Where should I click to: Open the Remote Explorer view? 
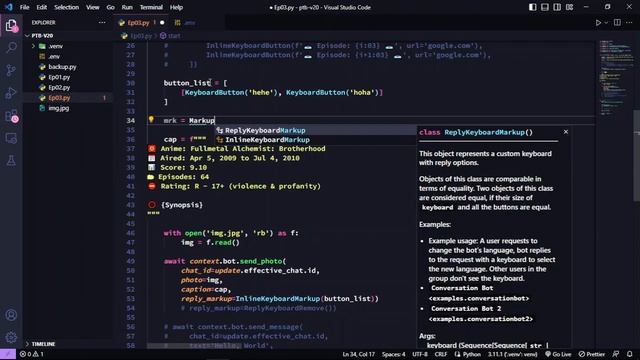(x=11, y=138)
